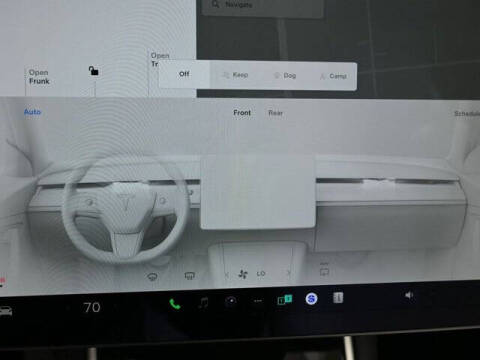Switch to the Rear climate tab

tap(276, 113)
